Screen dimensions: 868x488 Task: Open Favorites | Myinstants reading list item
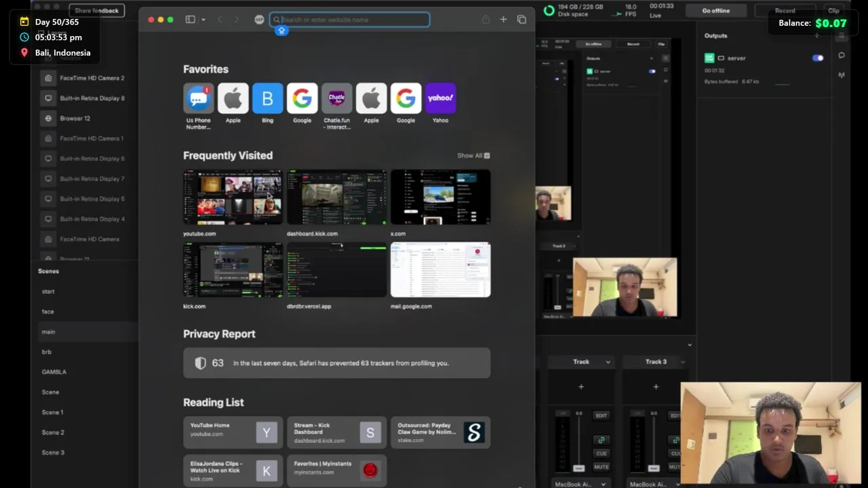point(336,470)
